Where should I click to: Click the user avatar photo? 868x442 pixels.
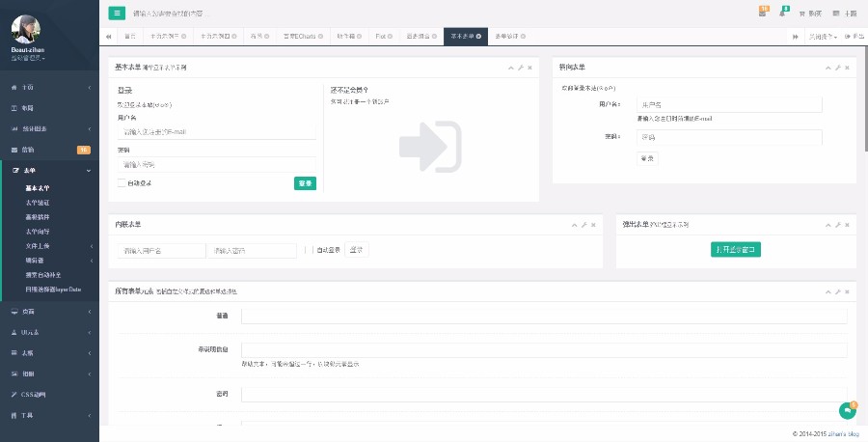pos(25,29)
